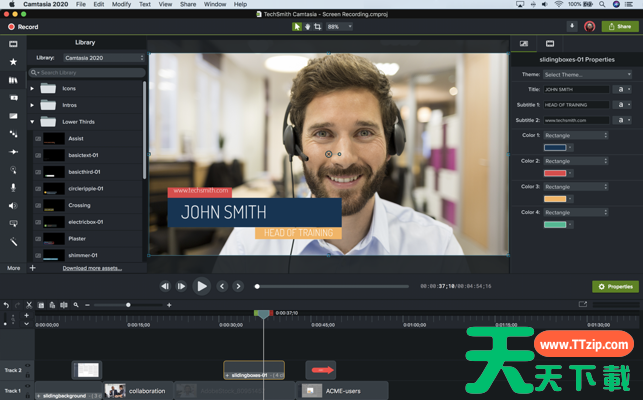Click the timeline cut scissors icon

click(28, 305)
